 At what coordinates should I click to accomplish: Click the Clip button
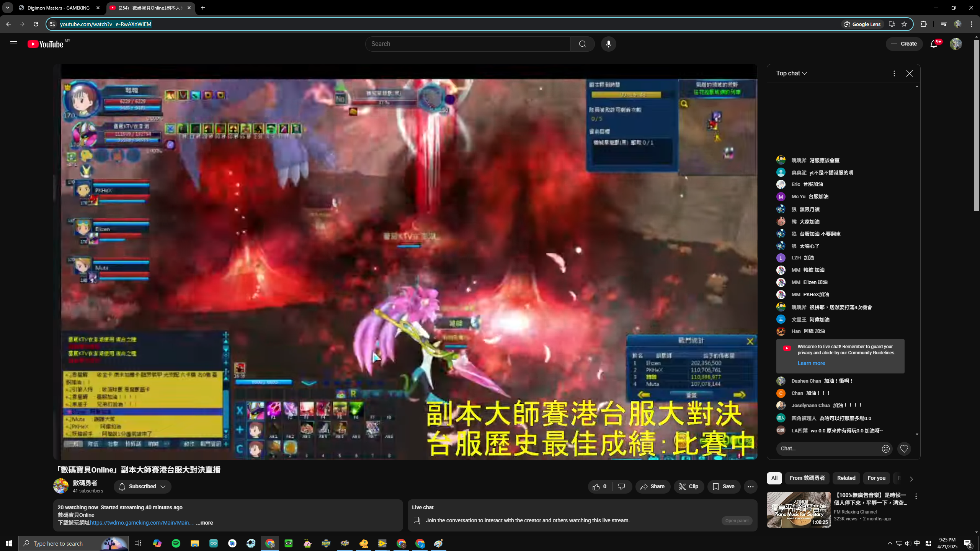(689, 487)
